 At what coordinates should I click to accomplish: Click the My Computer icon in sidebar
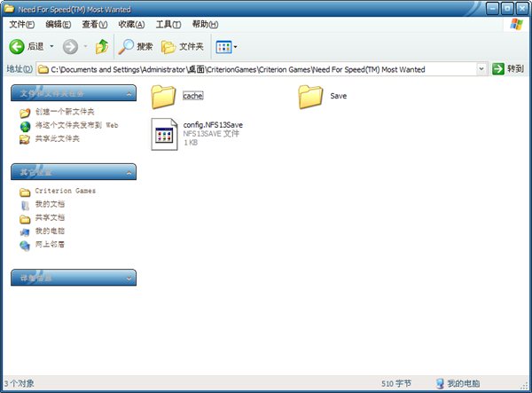tap(25, 232)
